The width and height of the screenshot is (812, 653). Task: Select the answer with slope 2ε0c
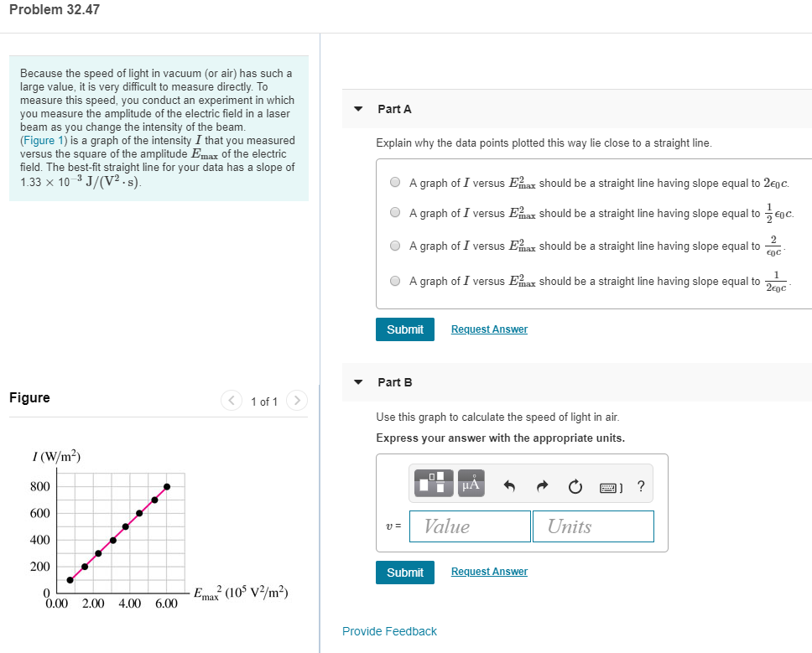(394, 183)
